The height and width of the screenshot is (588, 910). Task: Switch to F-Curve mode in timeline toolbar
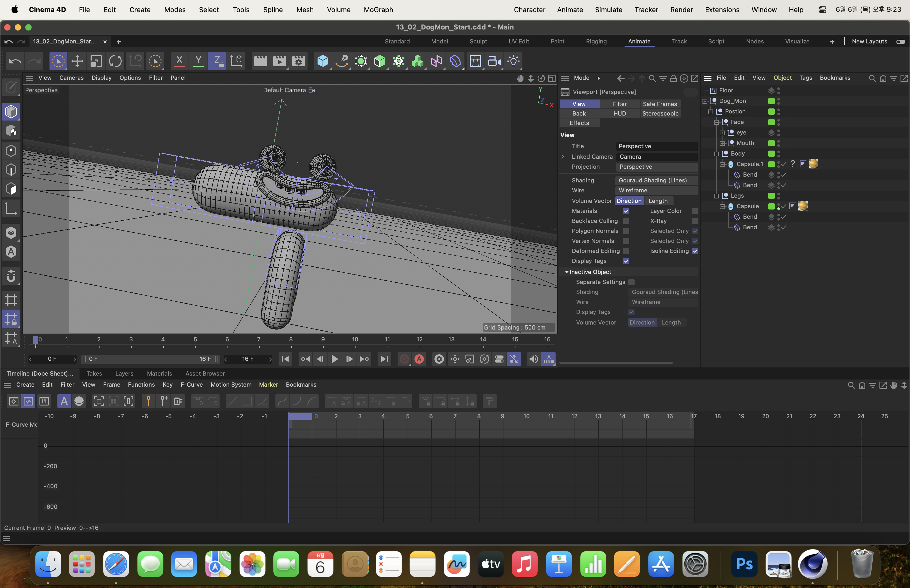point(28,401)
